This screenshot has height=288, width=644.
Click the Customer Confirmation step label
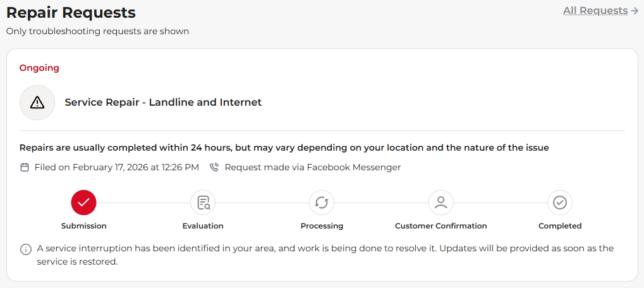(x=440, y=226)
